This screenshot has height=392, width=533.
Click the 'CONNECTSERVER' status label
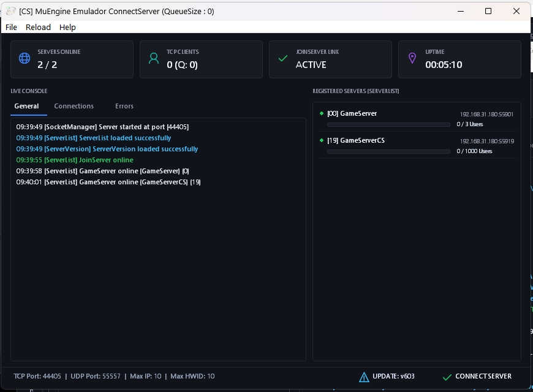click(483, 376)
